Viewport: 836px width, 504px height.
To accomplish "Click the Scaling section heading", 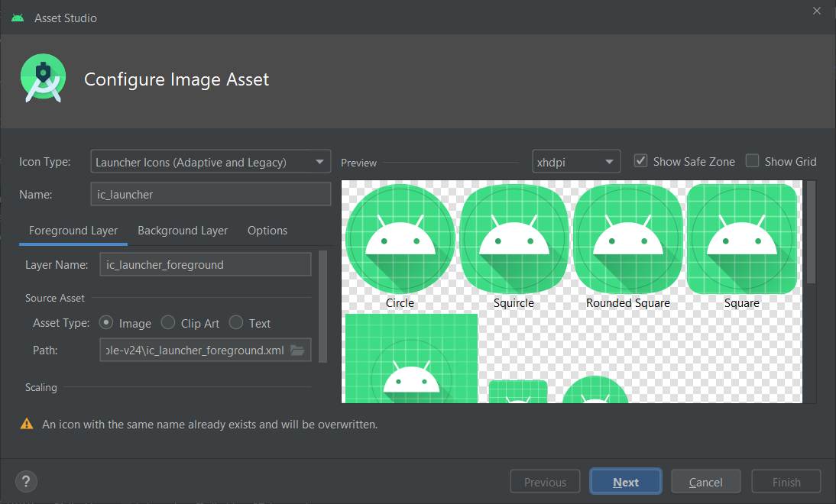I will click(x=41, y=387).
